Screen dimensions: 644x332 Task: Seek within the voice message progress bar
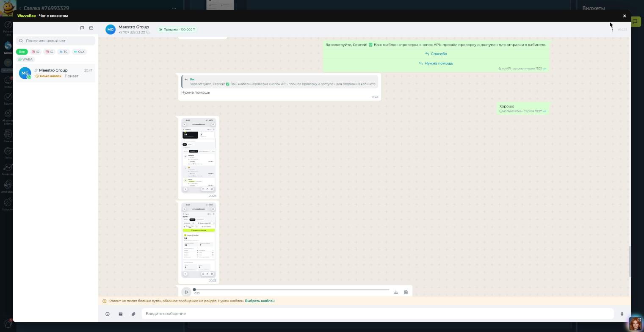coord(292,290)
